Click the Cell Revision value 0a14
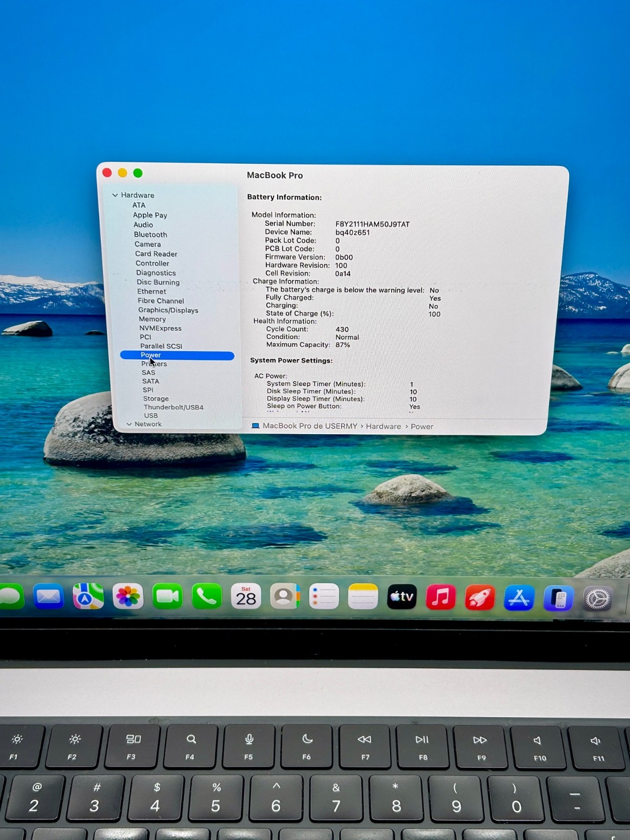 click(343, 274)
